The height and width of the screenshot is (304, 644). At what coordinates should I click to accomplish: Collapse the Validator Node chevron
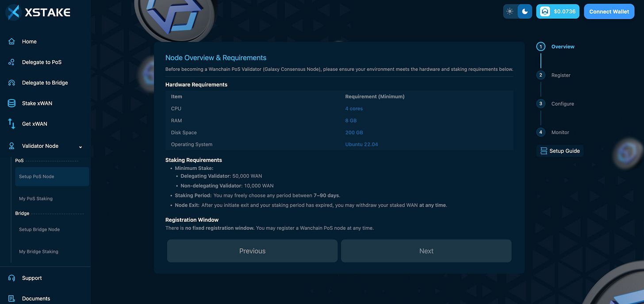click(80, 147)
